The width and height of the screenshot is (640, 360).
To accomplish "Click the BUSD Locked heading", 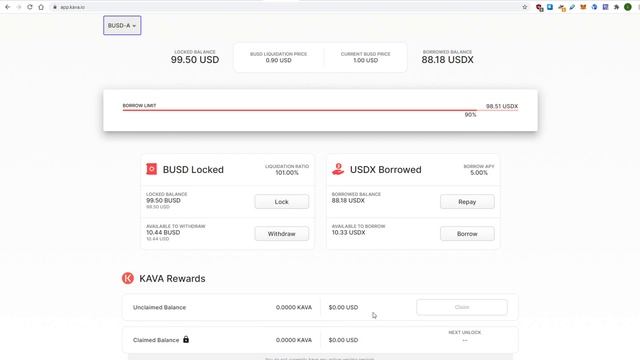I will [x=193, y=169].
